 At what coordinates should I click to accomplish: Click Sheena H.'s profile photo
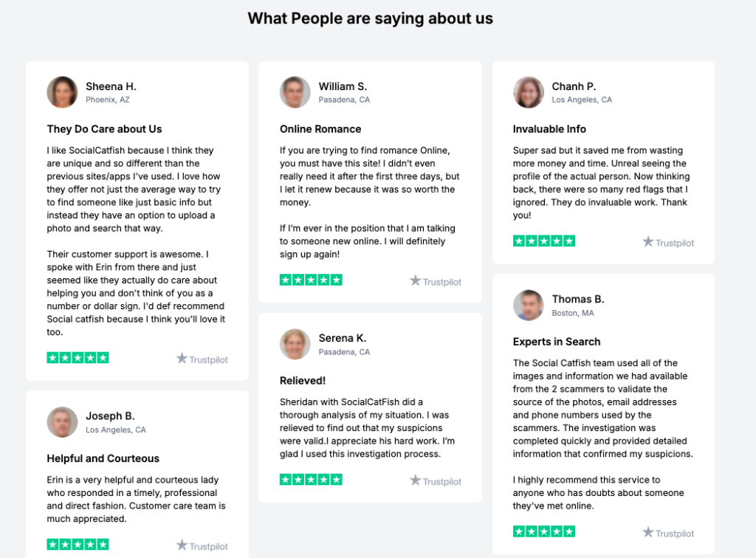[62, 92]
